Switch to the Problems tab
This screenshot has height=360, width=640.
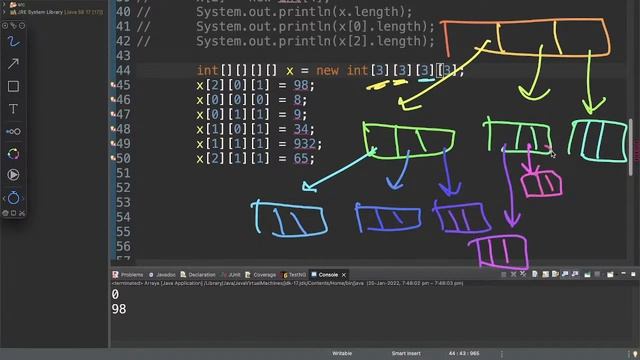pyautogui.click(x=128, y=275)
